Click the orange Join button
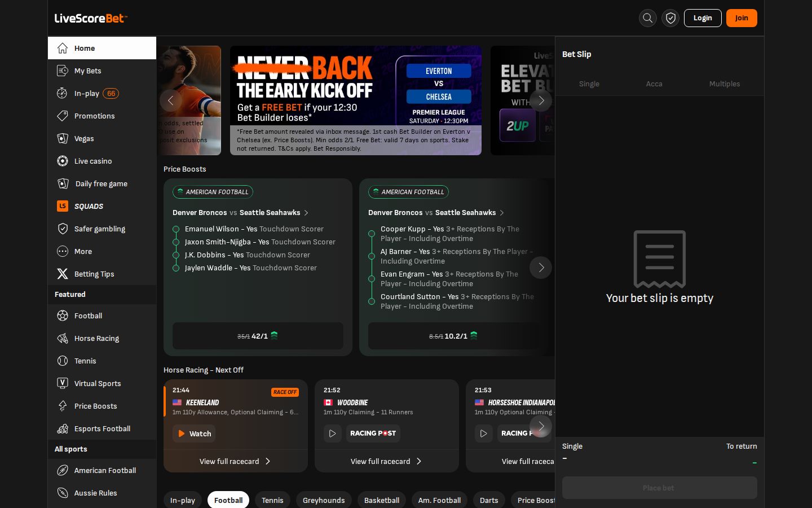Screen dimensions: 812x508 [742, 18]
